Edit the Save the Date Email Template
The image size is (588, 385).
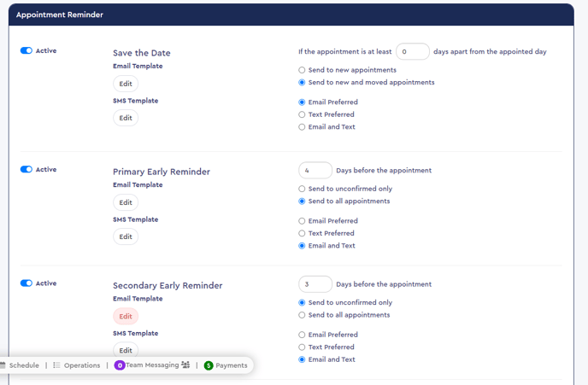(126, 84)
